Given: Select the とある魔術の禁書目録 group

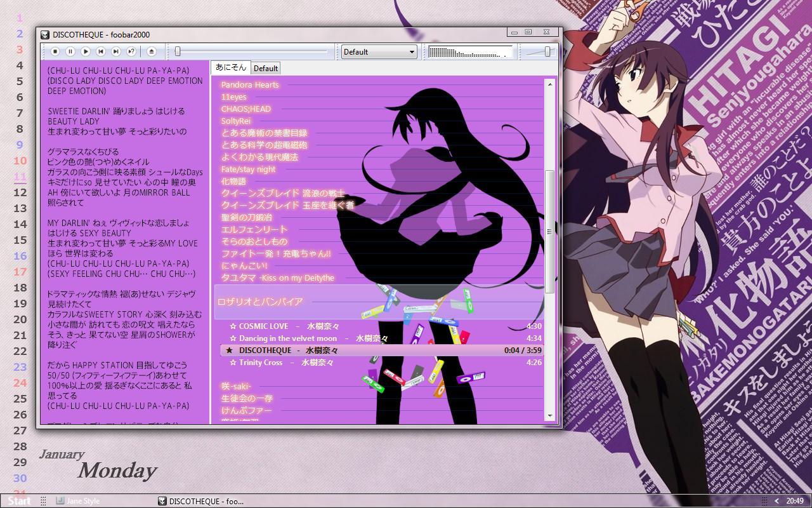Looking at the screenshot, I should 264,133.
